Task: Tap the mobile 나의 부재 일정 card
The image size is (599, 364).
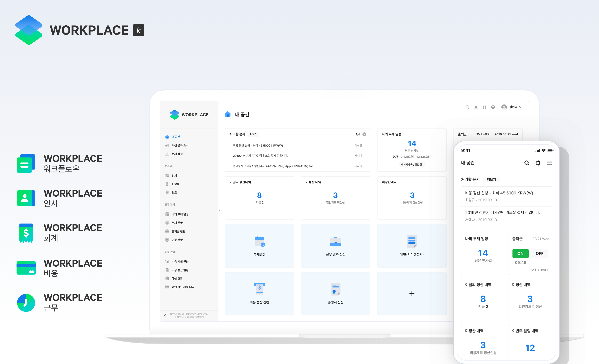Action: (x=483, y=253)
